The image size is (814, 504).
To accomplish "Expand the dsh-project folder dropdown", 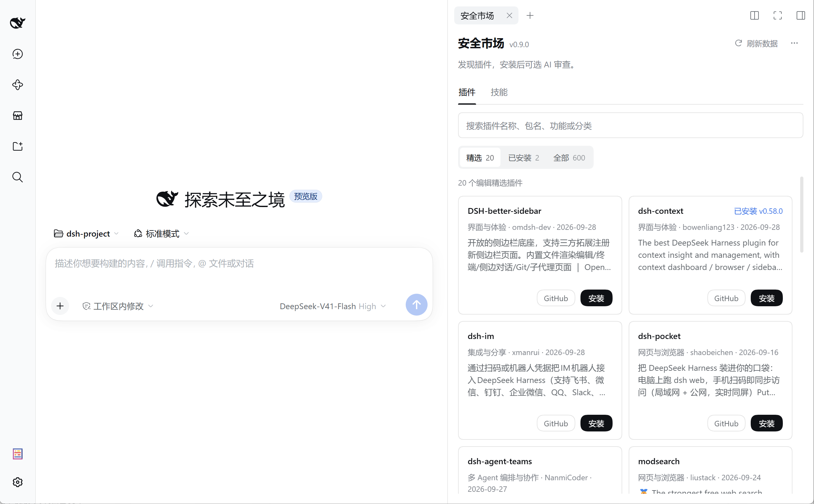I will pyautogui.click(x=86, y=234).
